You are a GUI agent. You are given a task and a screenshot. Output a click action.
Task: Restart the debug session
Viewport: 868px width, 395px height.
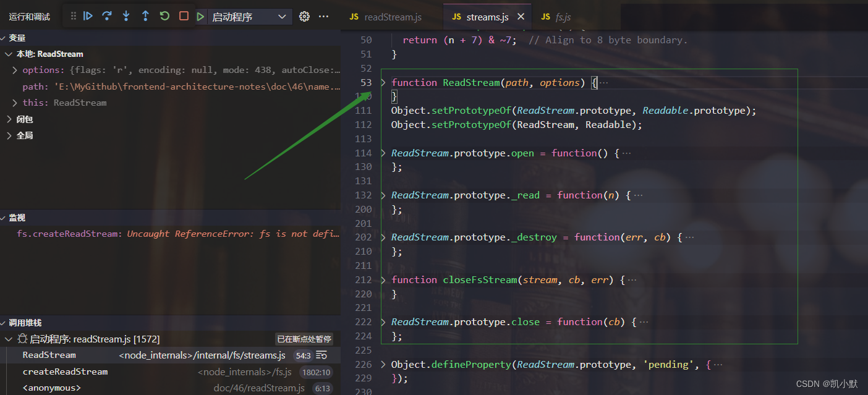[164, 16]
